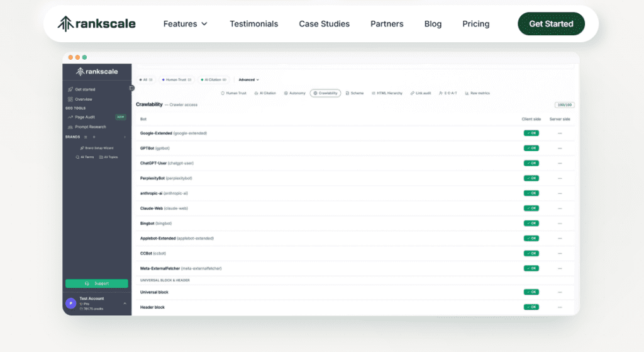
Task: Click the rankscale logo in the top navbar
Action: click(x=96, y=24)
